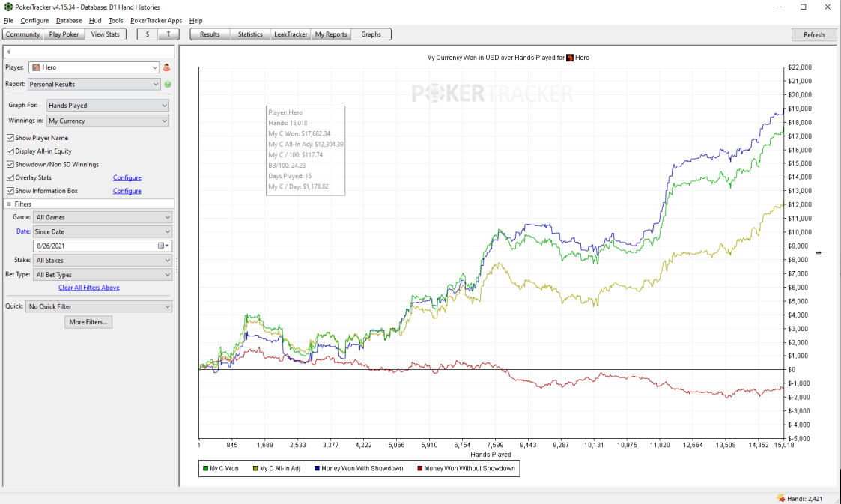Click yellow My C All-In Adj legend swatch
841x504 pixels.
(255, 468)
